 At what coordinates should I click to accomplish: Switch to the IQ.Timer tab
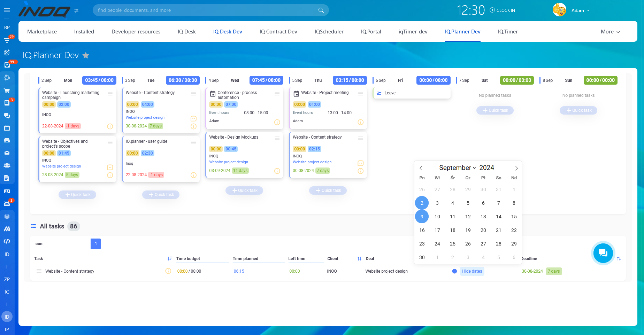508,31
